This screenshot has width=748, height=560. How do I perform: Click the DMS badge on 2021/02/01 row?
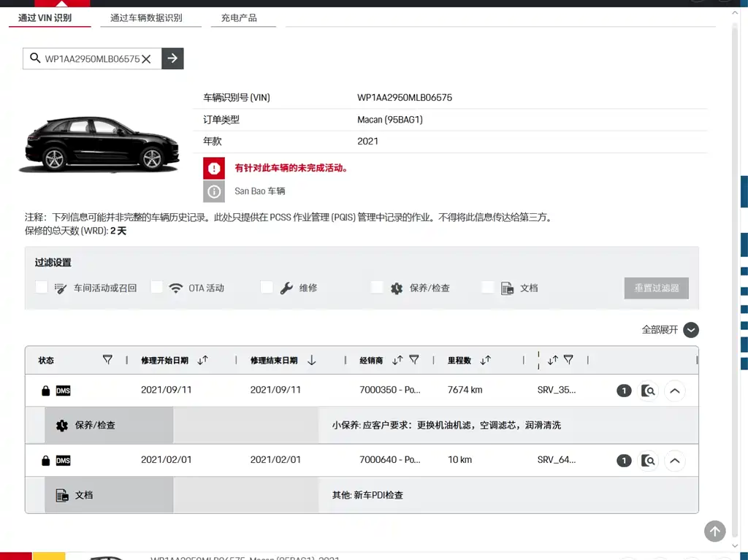coord(63,460)
